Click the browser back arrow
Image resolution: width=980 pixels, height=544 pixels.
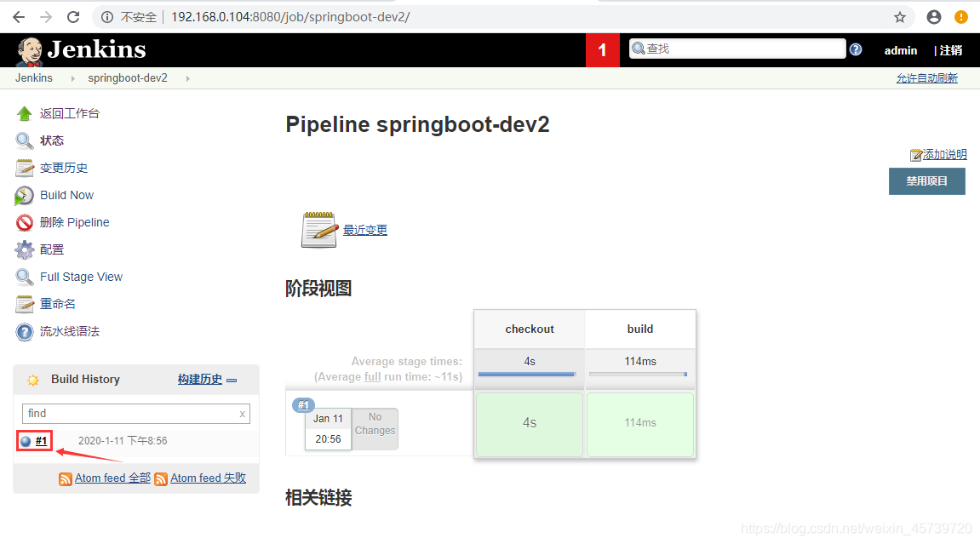[x=19, y=17]
